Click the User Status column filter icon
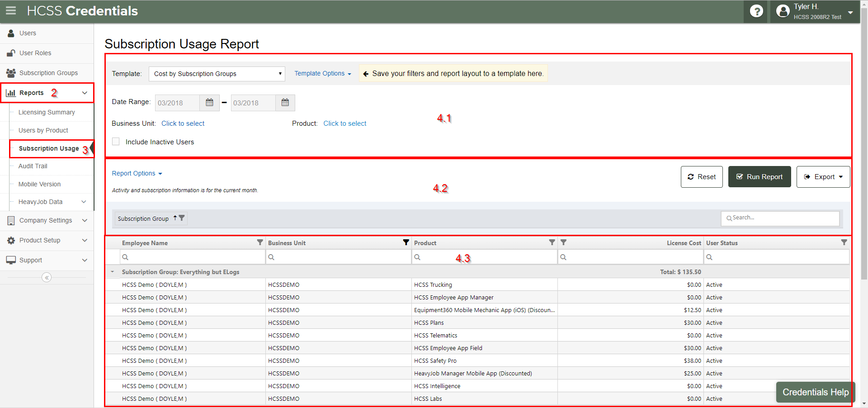Screen dimensions: 868x408 coord(844,242)
